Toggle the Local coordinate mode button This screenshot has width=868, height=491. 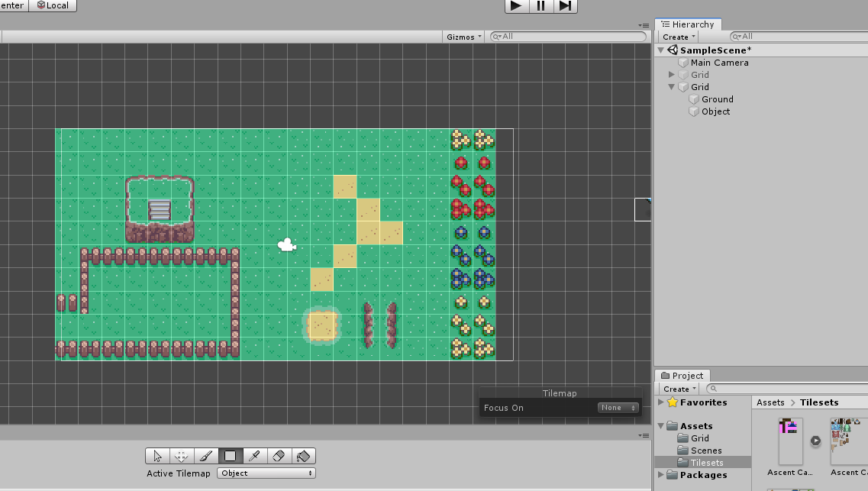[53, 5]
